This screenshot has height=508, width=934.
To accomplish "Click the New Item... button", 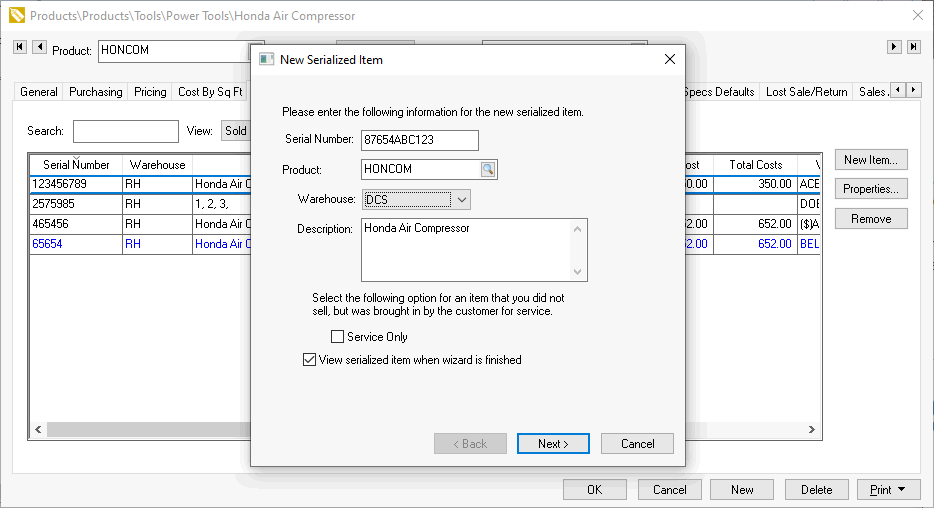I will pos(871,160).
